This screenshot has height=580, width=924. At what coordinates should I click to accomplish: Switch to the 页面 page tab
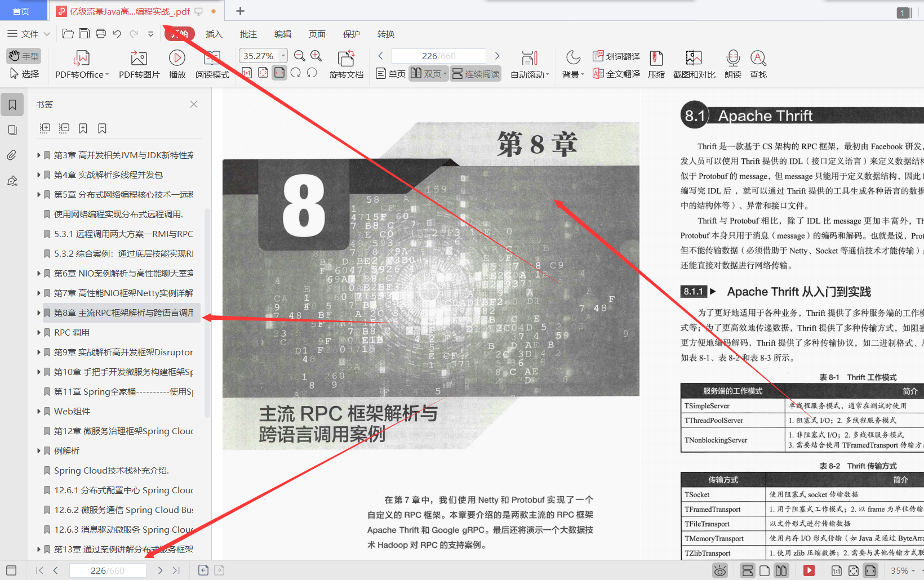317,34
